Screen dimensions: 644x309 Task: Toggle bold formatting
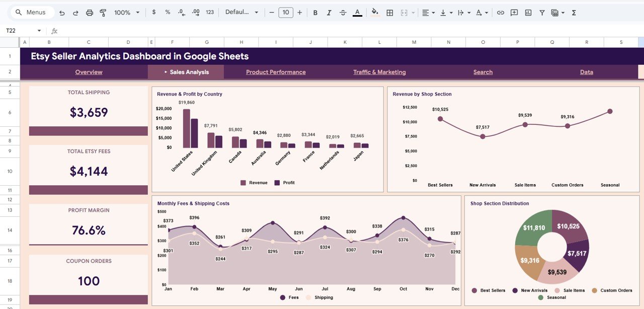[x=315, y=12]
